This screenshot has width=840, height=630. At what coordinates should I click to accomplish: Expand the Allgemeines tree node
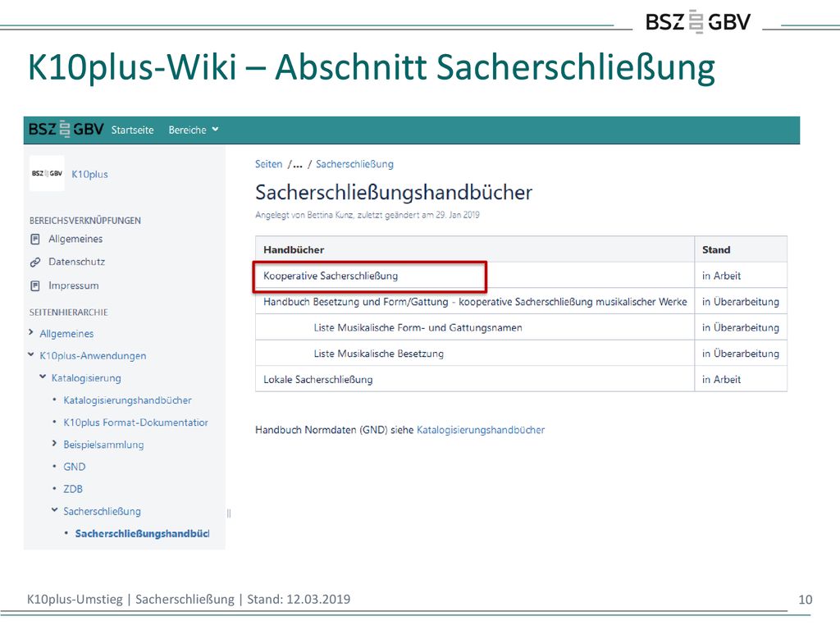[31, 333]
